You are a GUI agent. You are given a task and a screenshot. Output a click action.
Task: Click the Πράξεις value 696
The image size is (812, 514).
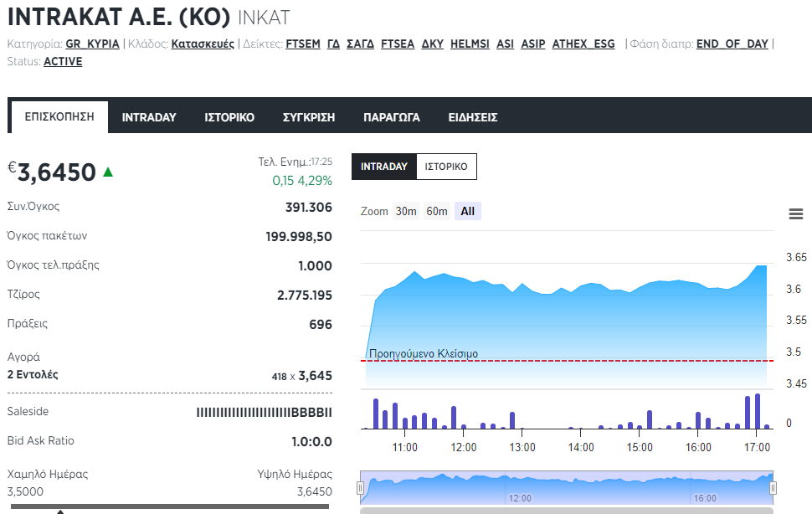point(321,325)
